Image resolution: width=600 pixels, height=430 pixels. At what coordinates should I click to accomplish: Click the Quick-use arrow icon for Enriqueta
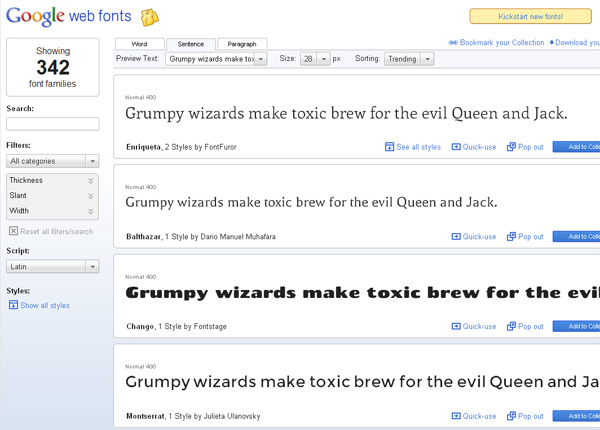coord(456,147)
